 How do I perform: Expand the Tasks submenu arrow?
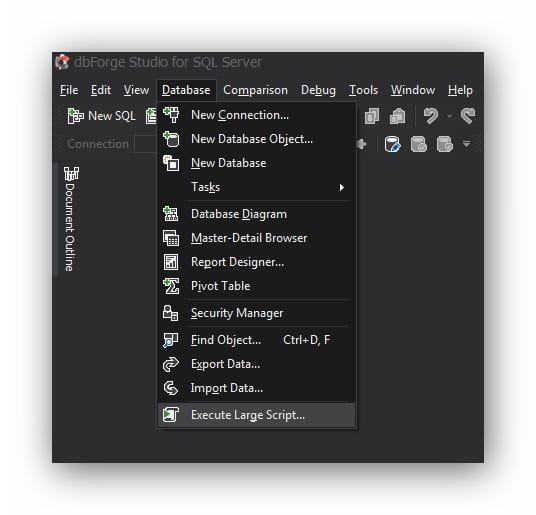click(x=341, y=187)
